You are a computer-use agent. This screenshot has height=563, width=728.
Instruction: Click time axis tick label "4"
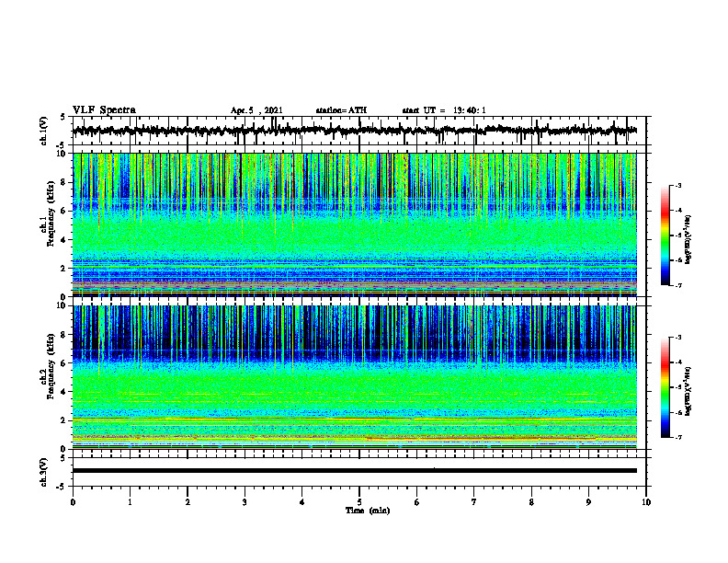pyautogui.click(x=302, y=502)
